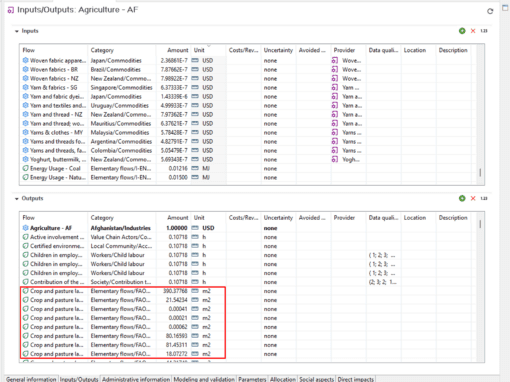Switch to the Parameters tab
This screenshot has width=510, height=382.
click(252, 379)
